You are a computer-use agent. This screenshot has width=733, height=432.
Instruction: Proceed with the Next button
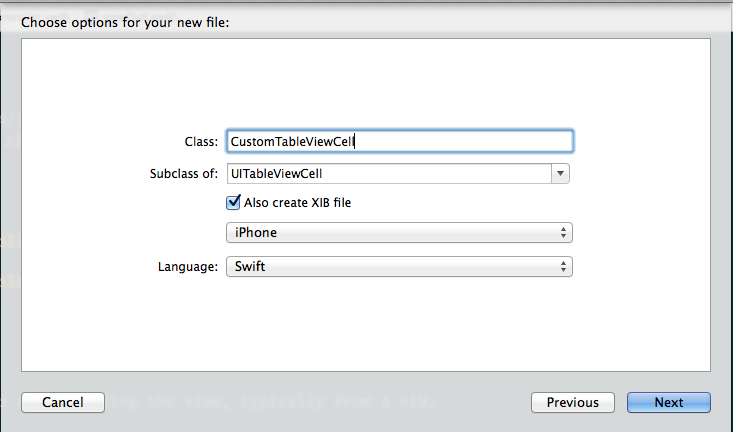669,402
